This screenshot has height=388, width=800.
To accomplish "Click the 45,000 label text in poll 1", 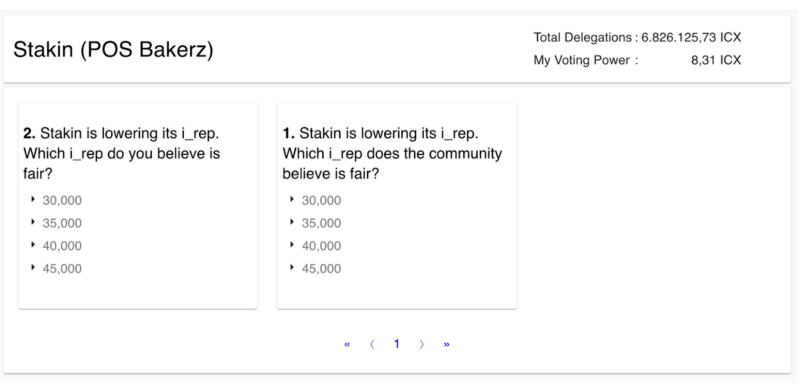I will pos(321,269).
